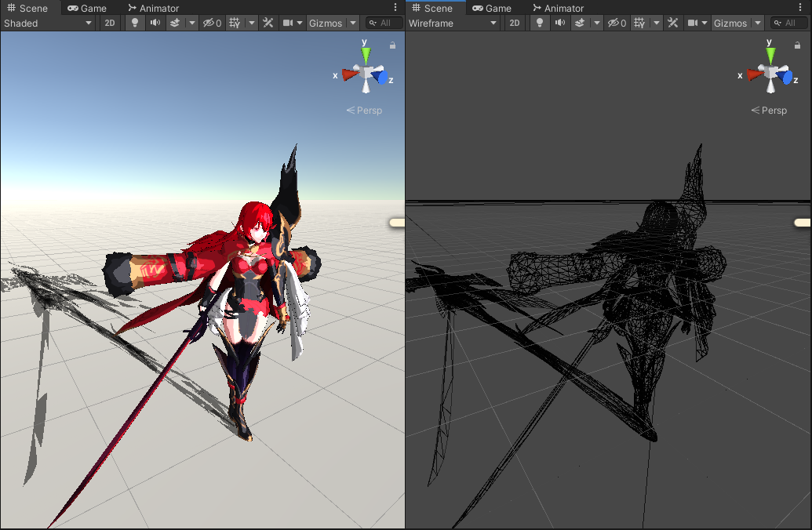Expand Gizmos dropdown arrow in Wireframe view

point(758,23)
